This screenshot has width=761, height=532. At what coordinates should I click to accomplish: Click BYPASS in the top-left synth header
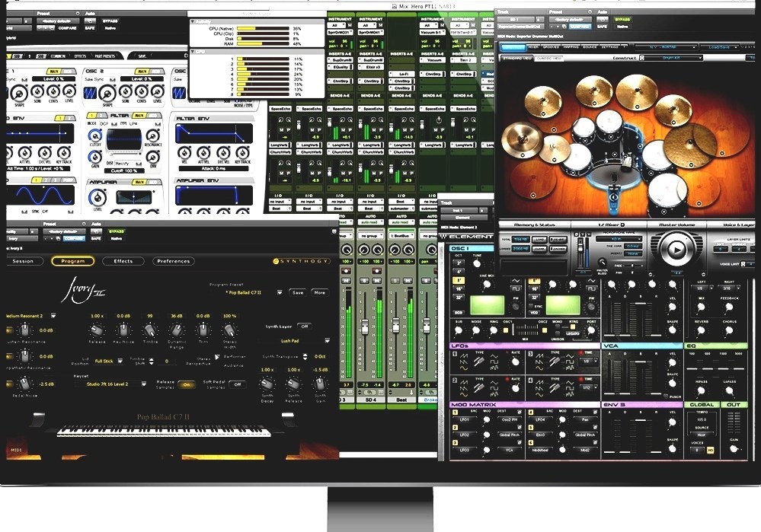(x=110, y=21)
